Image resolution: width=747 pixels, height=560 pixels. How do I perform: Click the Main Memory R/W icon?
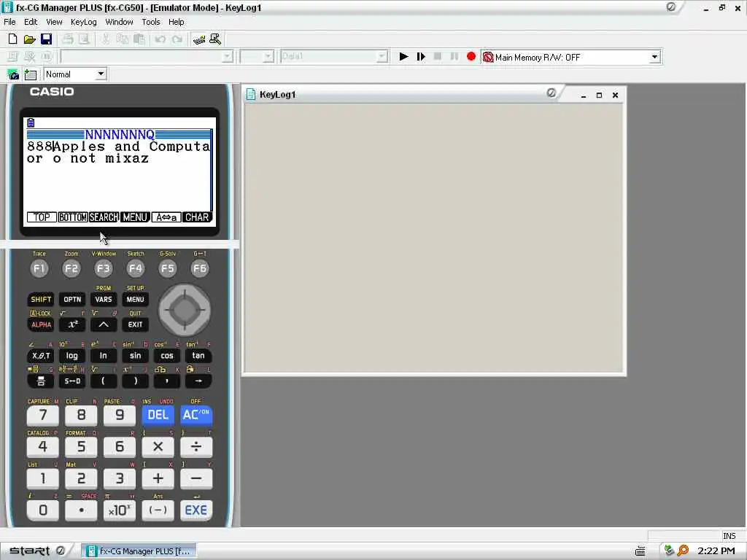tap(488, 57)
